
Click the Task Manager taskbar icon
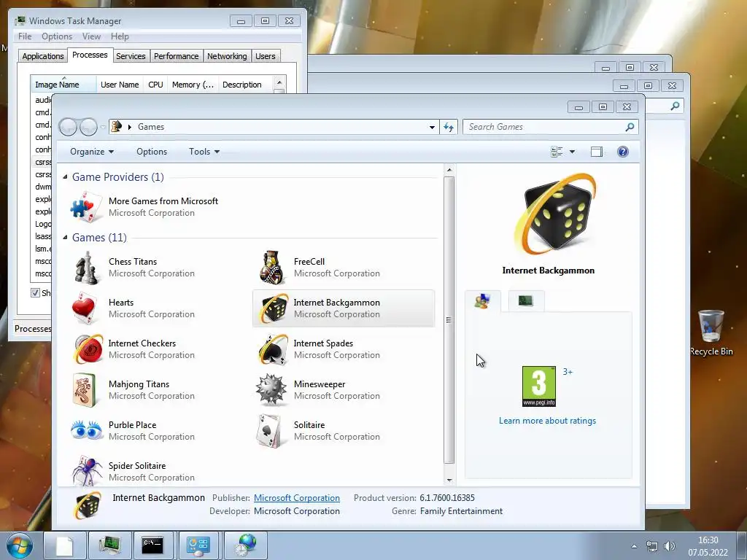click(110, 545)
